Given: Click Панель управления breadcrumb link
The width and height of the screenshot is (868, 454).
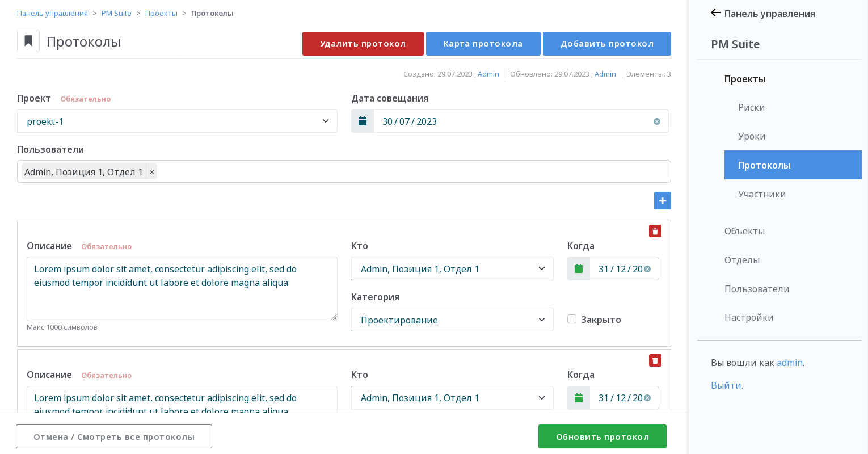Looking at the screenshot, I should 52,13.
